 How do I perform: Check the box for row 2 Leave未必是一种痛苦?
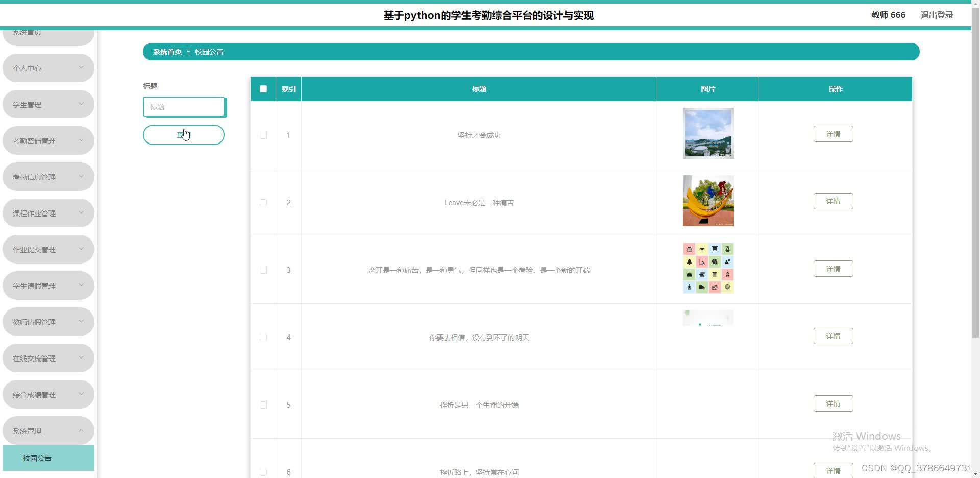(x=263, y=203)
